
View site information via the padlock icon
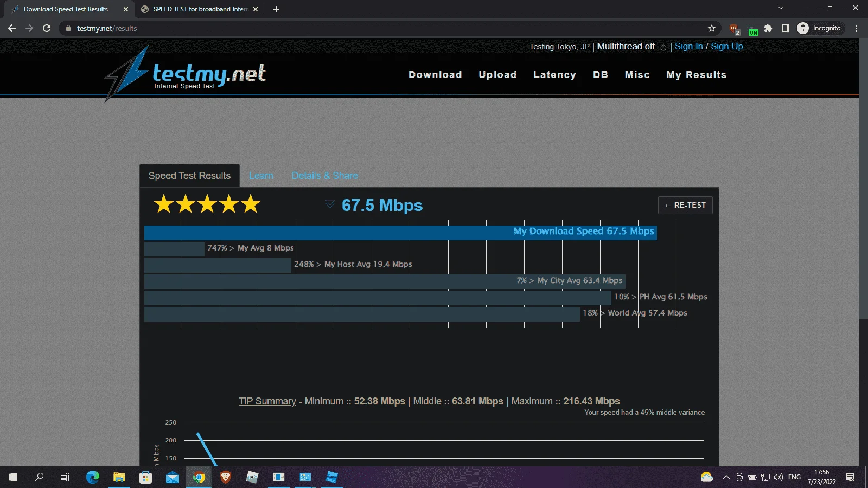67,28
